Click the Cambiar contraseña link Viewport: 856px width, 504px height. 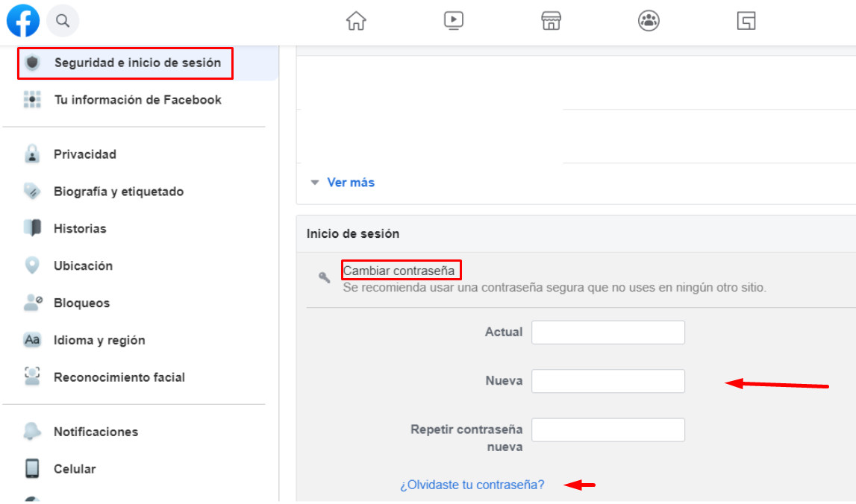tap(401, 270)
